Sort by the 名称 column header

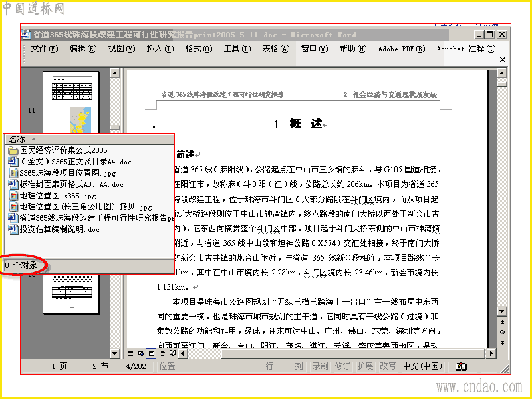(x=89, y=139)
